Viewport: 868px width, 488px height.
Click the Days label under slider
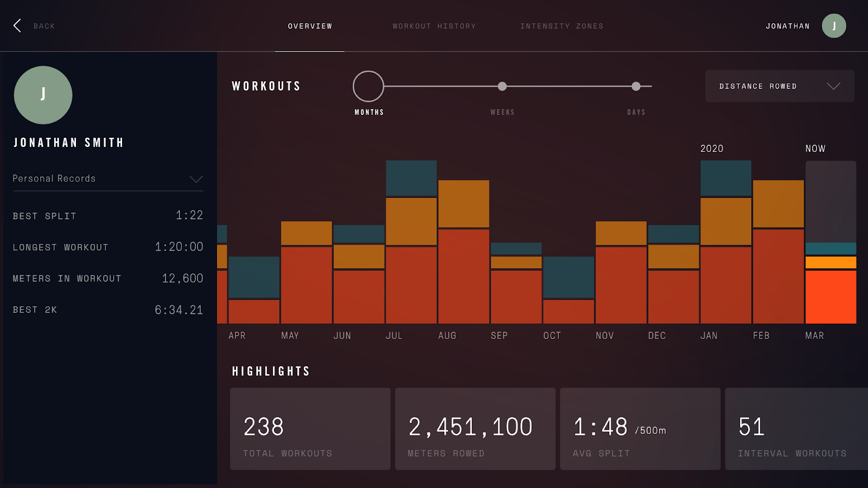636,112
